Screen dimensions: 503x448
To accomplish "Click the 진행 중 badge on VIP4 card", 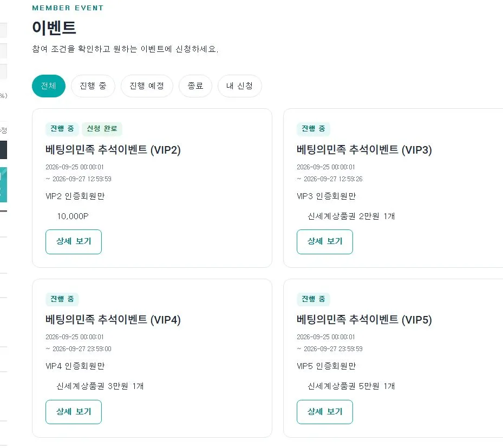I will [x=62, y=299].
